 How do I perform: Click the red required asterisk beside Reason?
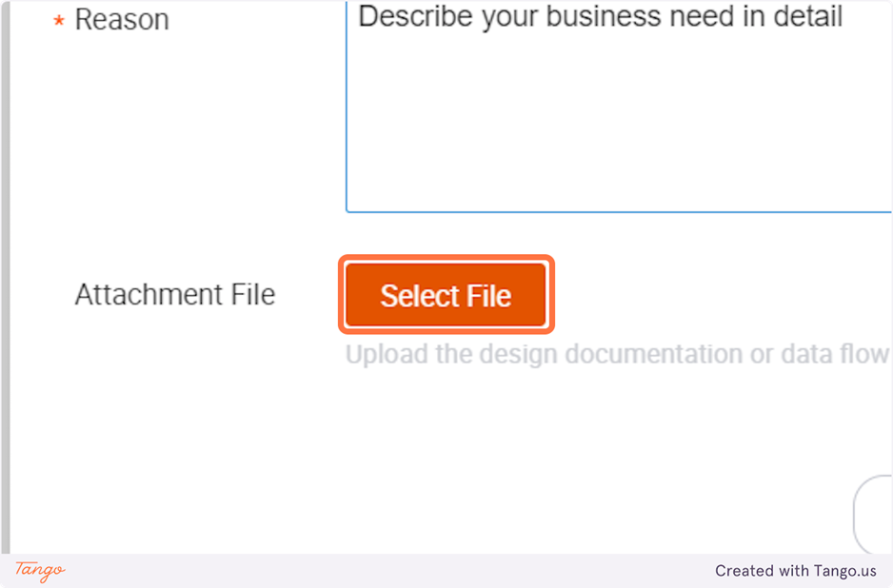[59, 21]
